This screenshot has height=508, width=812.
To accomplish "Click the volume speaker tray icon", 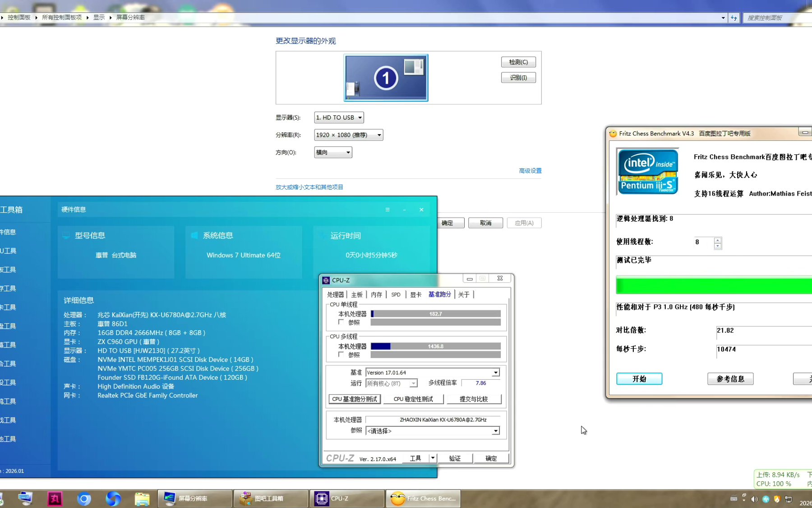I will coord(754,499).
